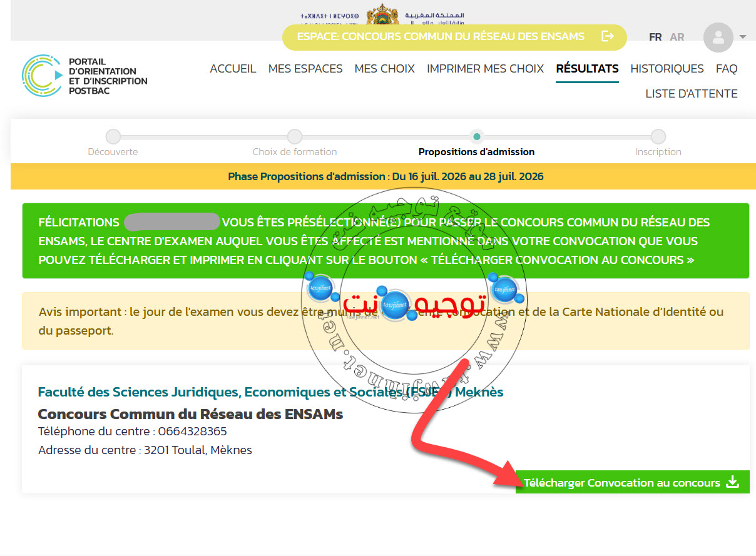Open the LISTE D'ATTENTE link
The width and height of the screenshot is (756, 556).
point(692,94)
